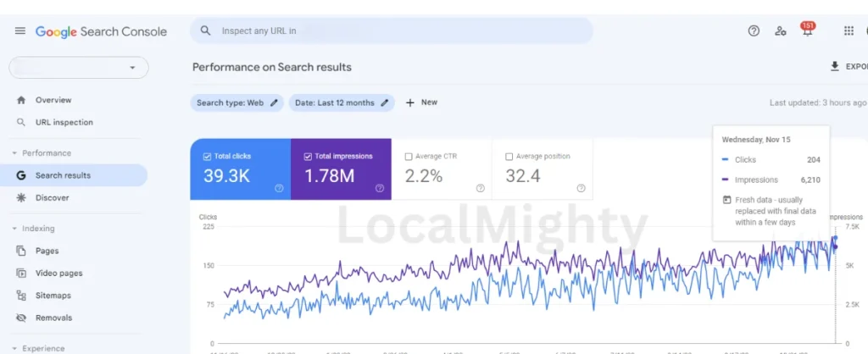Add a New filter
The width and height of the screenshot is (868, 354).
coord(421,102)
